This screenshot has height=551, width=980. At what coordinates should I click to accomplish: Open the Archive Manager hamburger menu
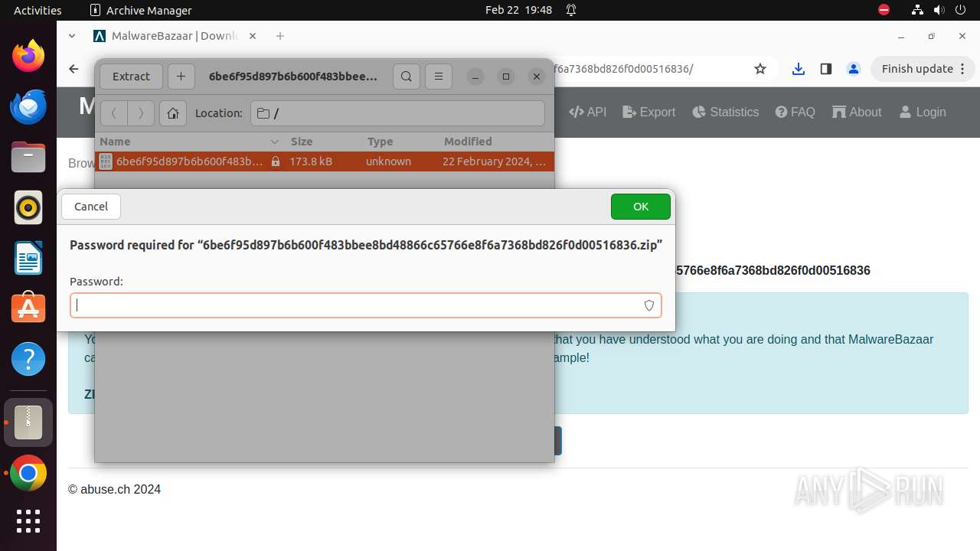(439, 77)
